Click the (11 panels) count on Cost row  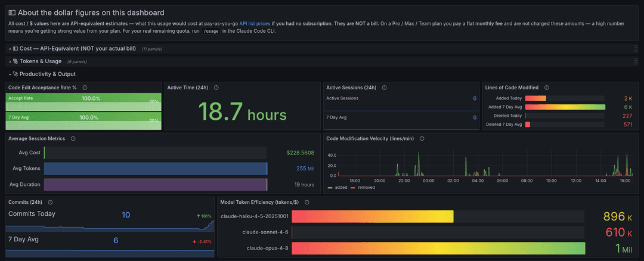coord(152,49)
